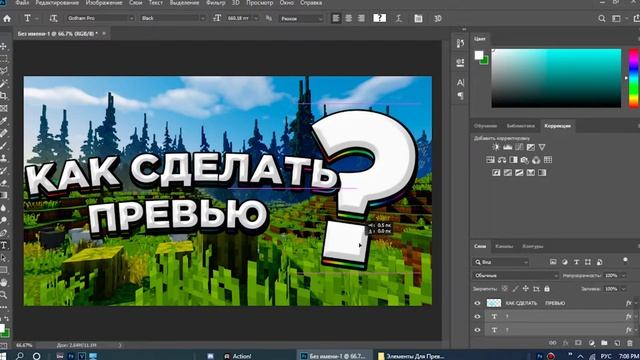Add Channel Mixer adjustment icon
This screenshot has height=360, width=640.
tap(536, 160)
